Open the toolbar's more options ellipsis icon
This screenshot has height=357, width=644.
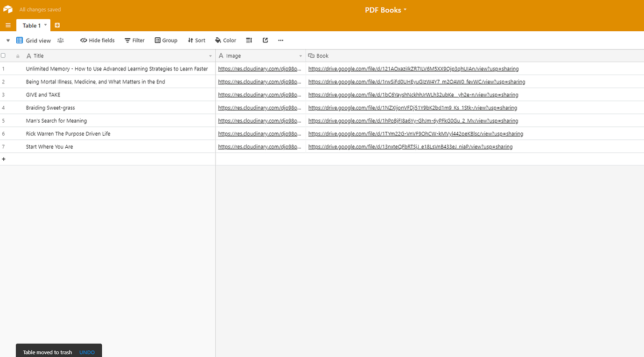click(x=280, y=41)
